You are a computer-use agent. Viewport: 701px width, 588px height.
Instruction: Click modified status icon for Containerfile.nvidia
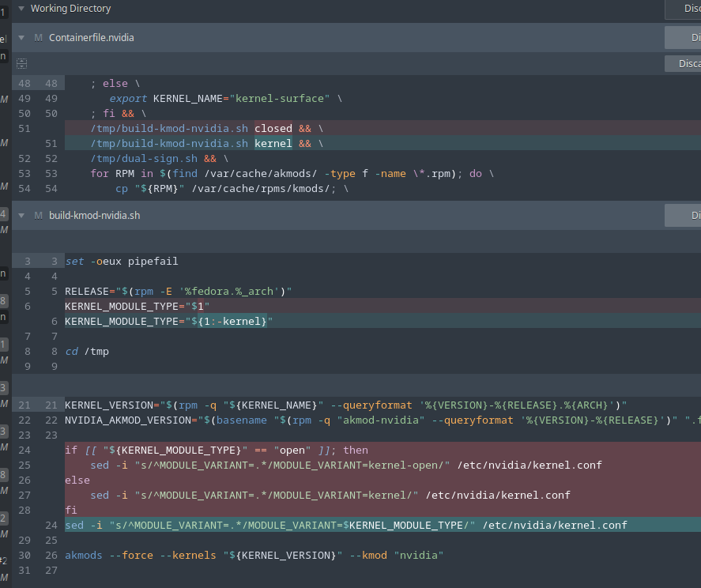[38, 38]
